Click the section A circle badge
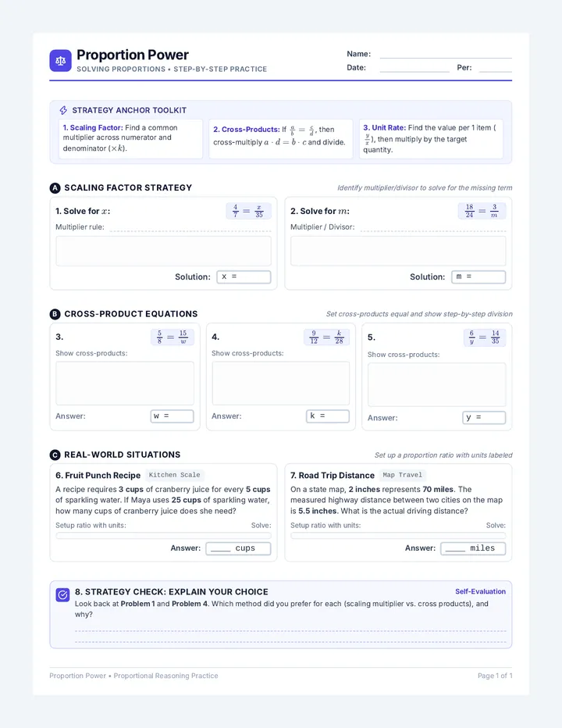 click(x=55, y=188)
